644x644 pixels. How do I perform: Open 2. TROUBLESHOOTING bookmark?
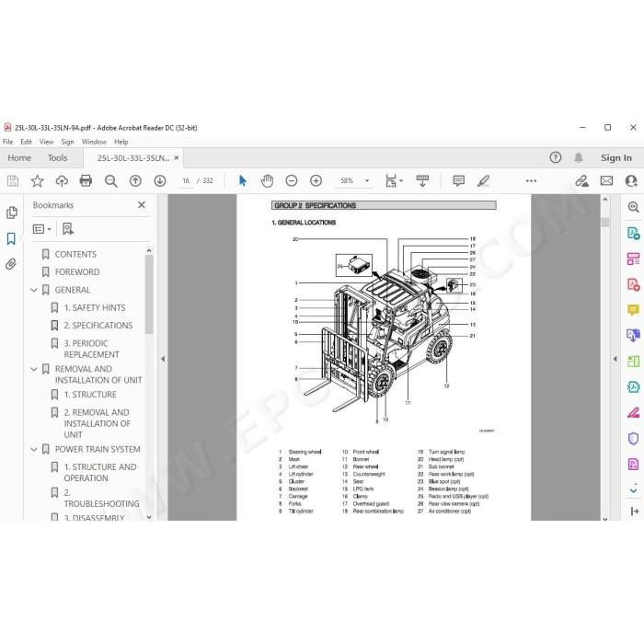(101, 498)
